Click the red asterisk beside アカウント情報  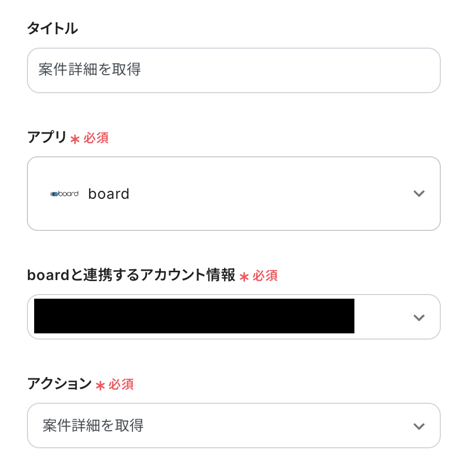pos(244,276)
